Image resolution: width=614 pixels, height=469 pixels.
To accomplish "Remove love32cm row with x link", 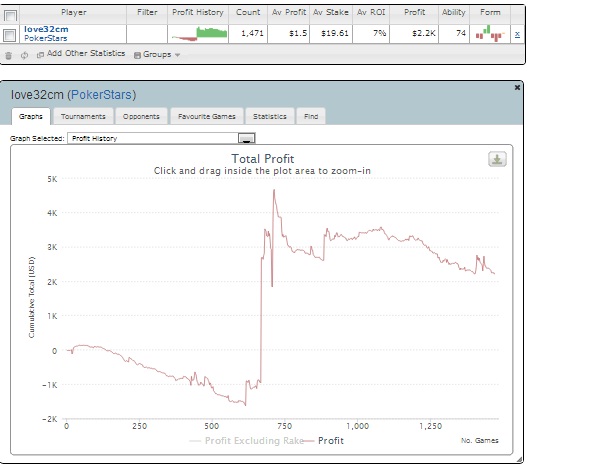I will tap(517, 34).
